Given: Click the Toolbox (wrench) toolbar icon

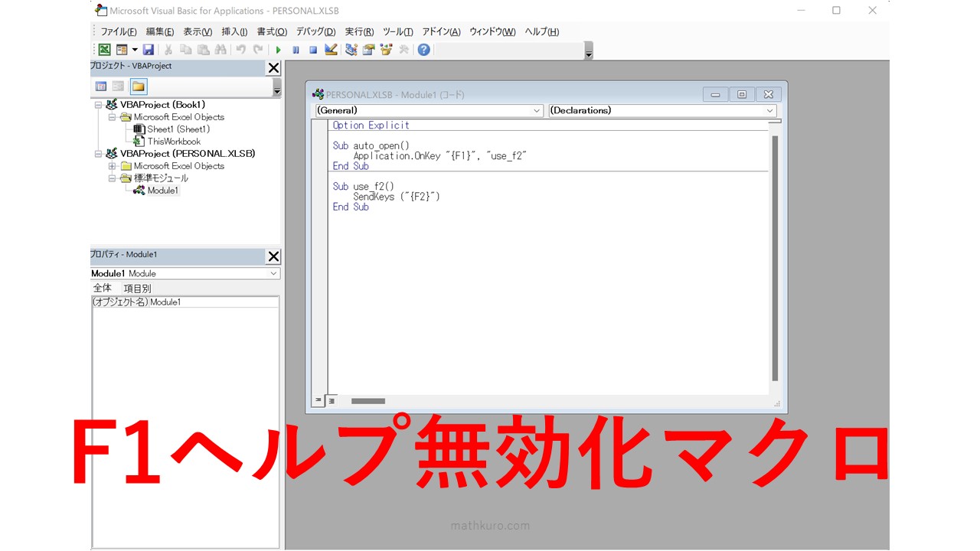Looking at the screenshot, I should [403, 50].
